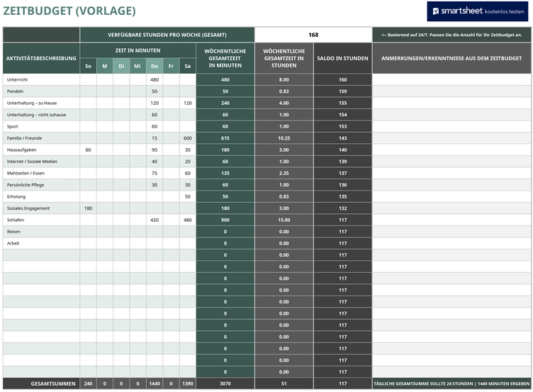This screenshot has width=533, height=392.
Task: Select the Schlafen weekly total 900 cell
Action: click(225, 220)
